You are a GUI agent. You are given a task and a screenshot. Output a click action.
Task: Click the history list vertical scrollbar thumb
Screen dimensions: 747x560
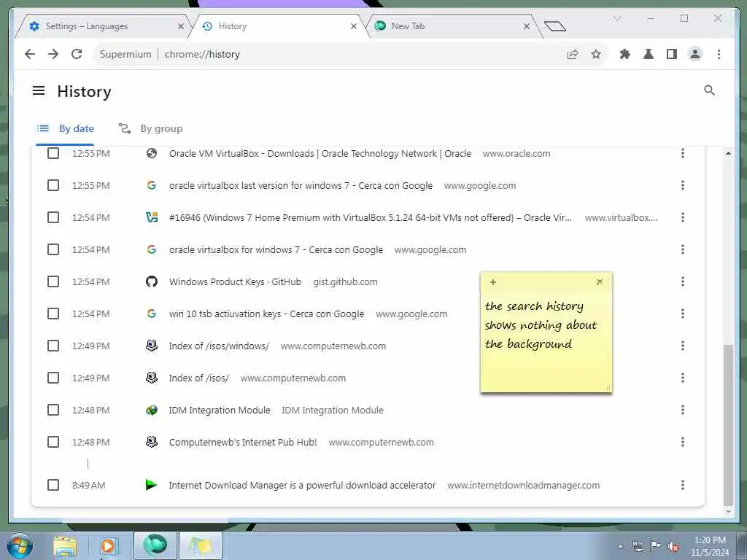click(728, 425)
